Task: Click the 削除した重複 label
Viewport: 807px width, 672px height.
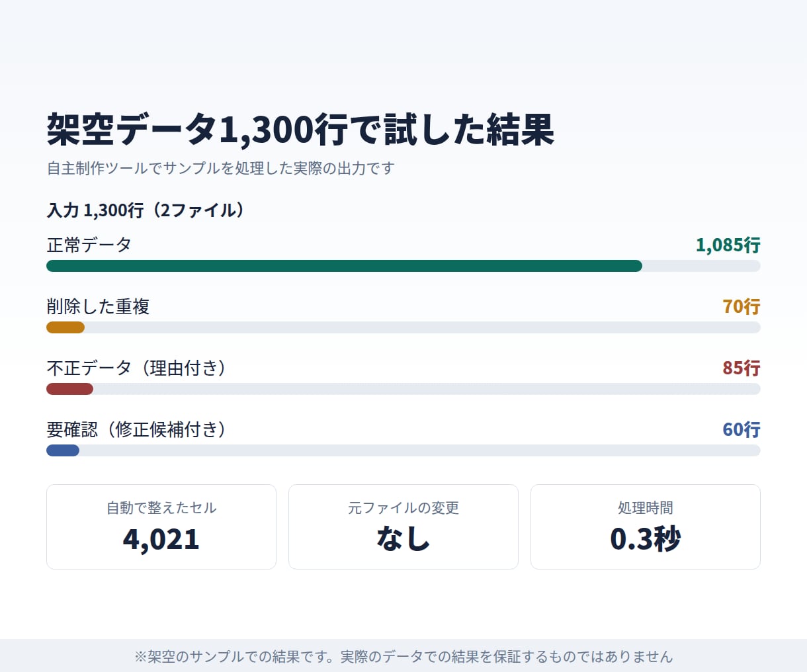Action: click(x=98, y=306)
